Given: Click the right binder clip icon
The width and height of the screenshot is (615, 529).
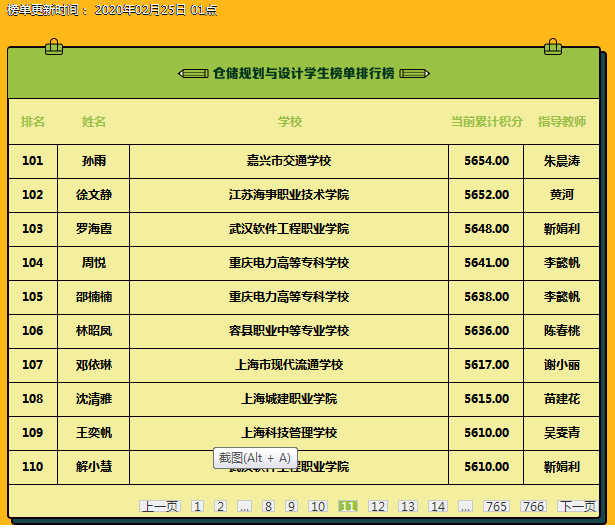Looking at the screenshot, I should click(552, 46).
